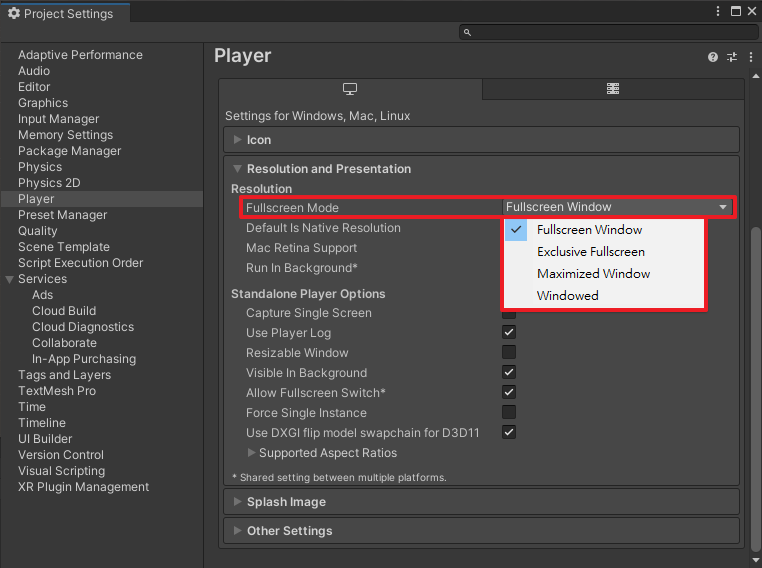The width and height of the screenshot is (762, 568).
Task: Open the Project Settings window options menu
Action: [718, 11]
